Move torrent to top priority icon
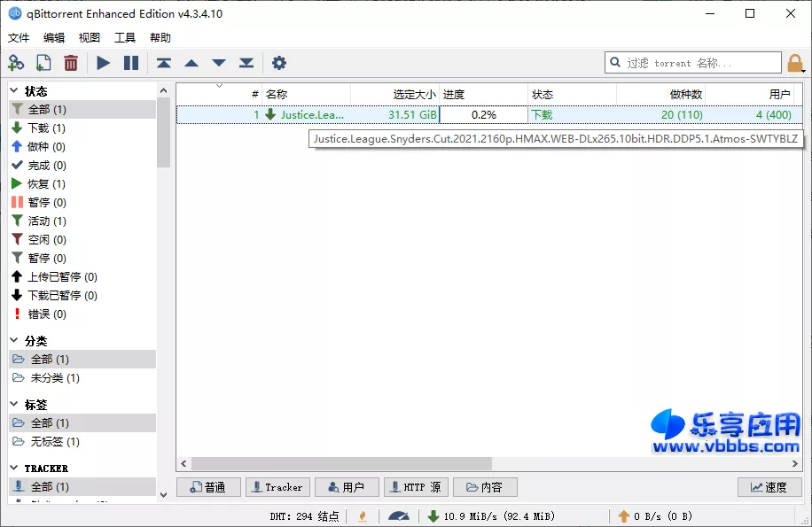This screenshot has width=812, height=527. (x=163, y=63)
